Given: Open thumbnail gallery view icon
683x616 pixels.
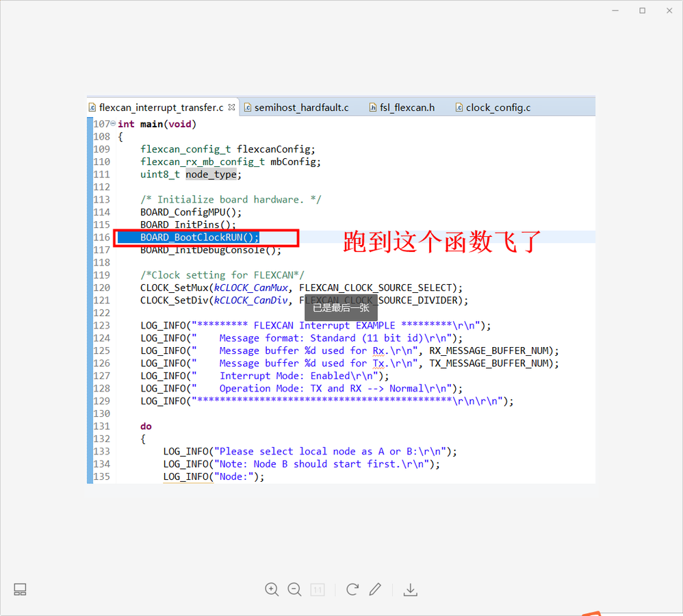Looking at the screenshot, I should pos(20,589).
